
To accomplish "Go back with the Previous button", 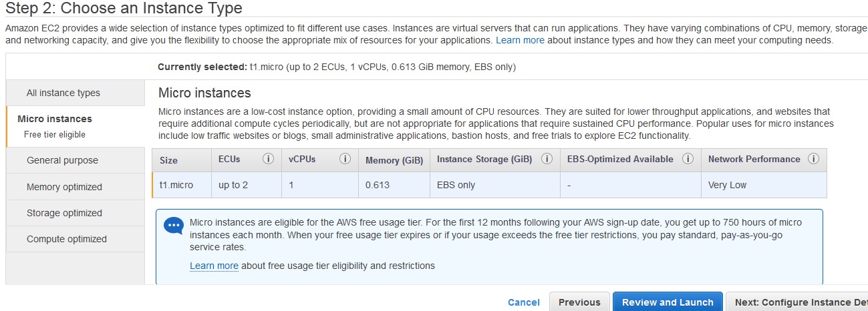I will [579, 302].
